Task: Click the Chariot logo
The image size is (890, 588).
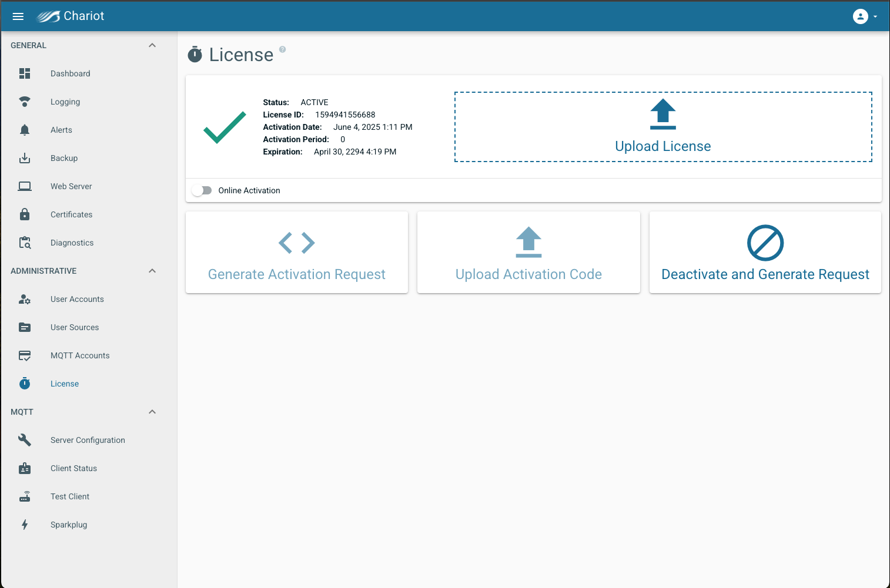Action: (x=71, y=16)
